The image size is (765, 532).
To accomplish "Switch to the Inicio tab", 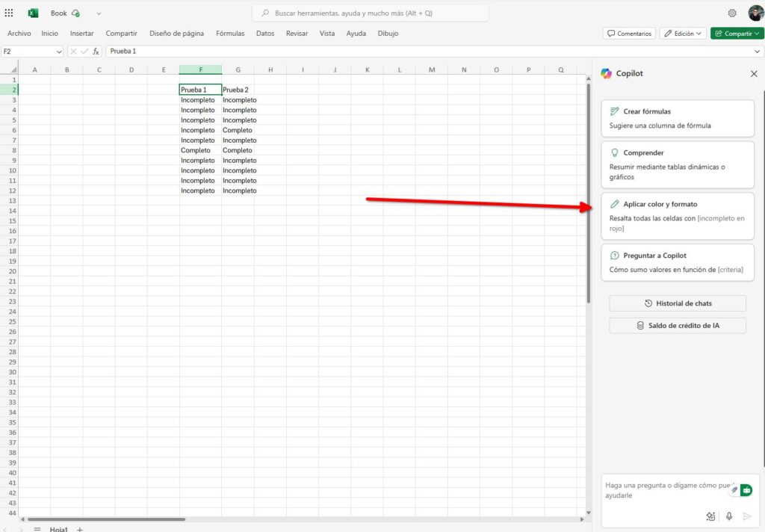I will click(50, 33).
